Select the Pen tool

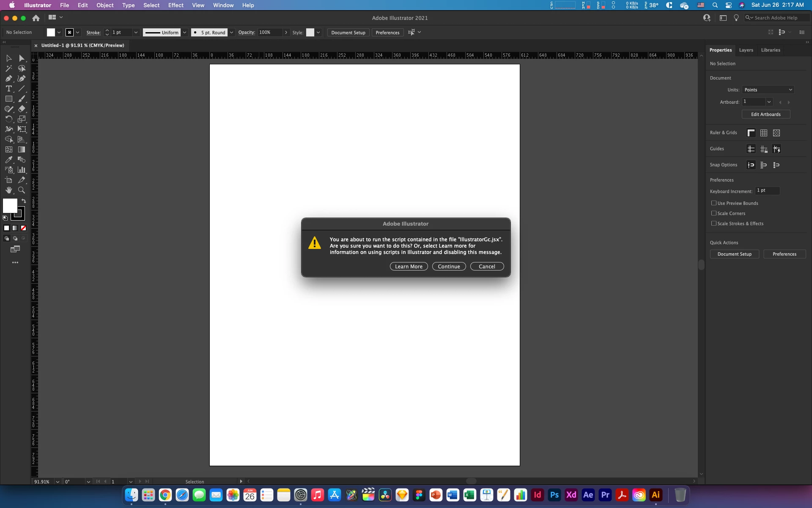(x=8, y=78)
